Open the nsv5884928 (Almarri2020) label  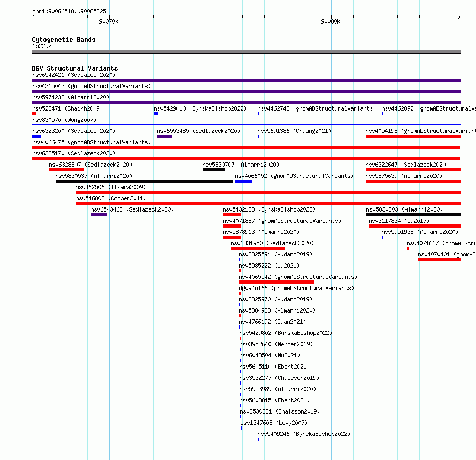[x=277, y=310]
